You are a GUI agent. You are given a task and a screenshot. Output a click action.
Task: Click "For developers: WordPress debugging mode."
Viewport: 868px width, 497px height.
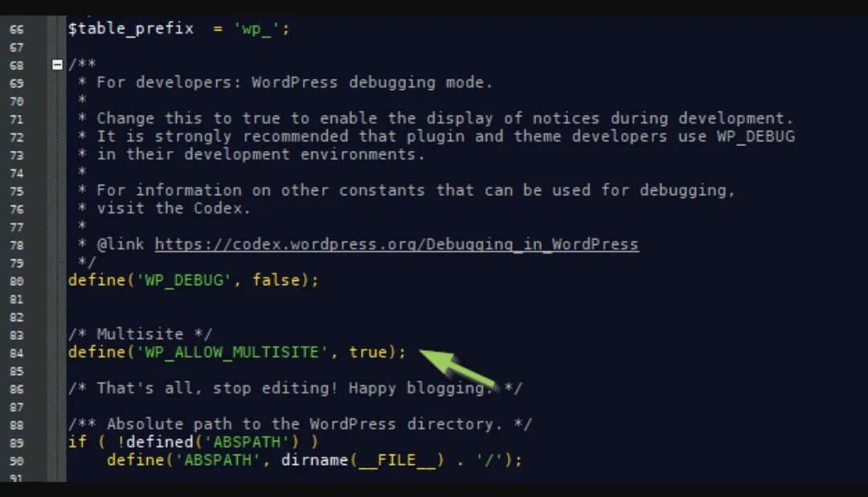(x=294, y=83)
